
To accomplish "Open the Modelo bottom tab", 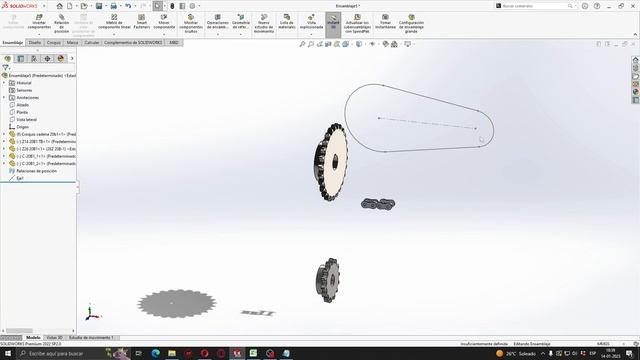I will pyautogui.click(x=33, y=338).
